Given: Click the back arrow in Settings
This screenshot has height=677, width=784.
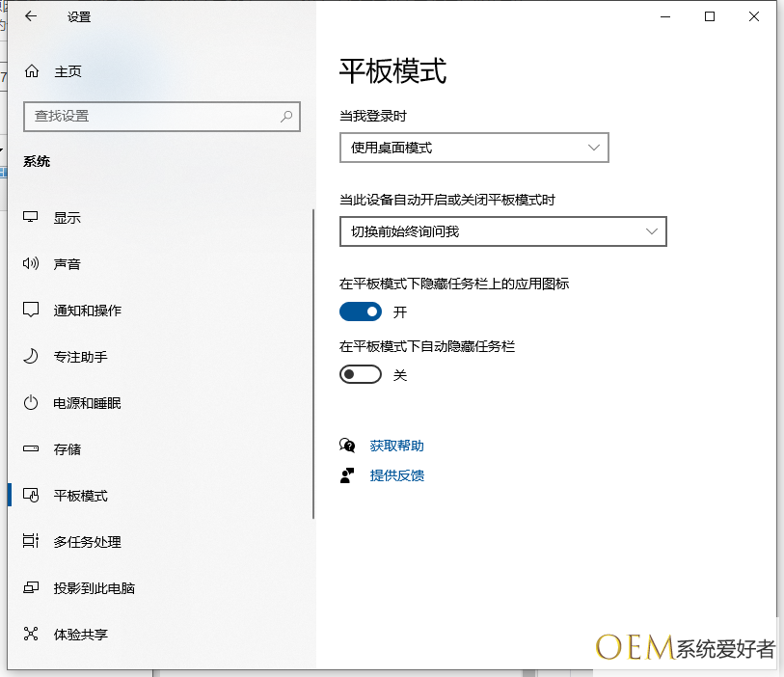Looking at the screenshot, I should tap(31, 16).
